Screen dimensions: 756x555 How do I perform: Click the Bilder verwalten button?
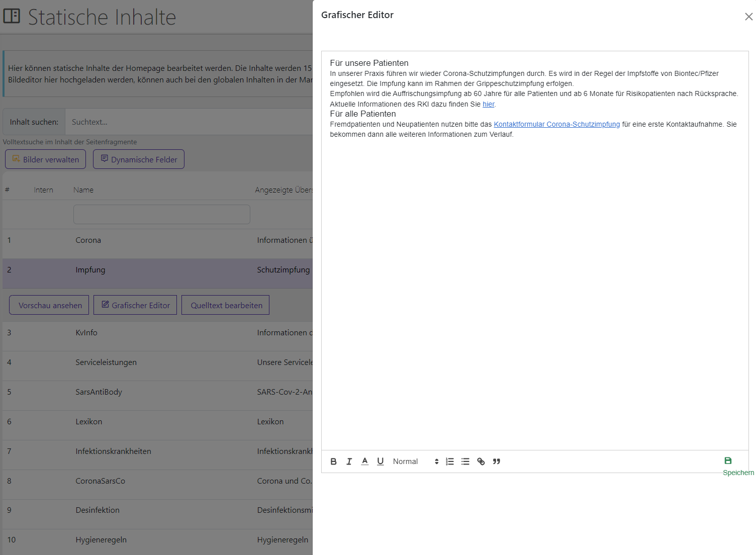coord(46,159)
